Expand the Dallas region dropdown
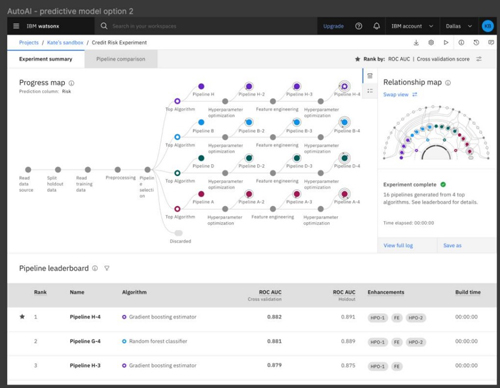This screenshot has width=500, height=388. (459, 26)
